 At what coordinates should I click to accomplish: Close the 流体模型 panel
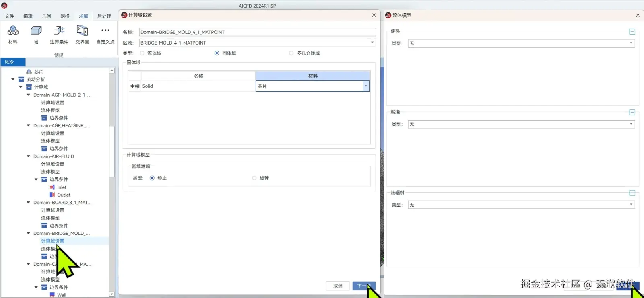point(638,15)
